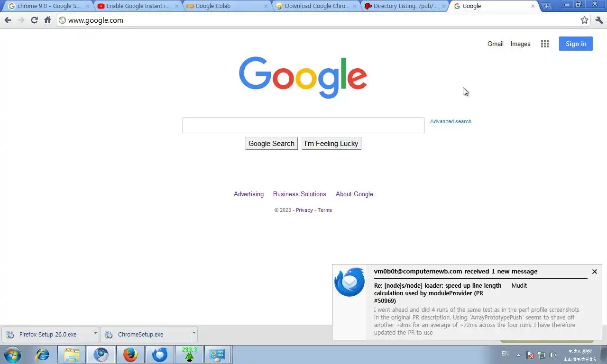Viewport: 607px width, 364px height.
Task: Open the About Google link
Action: [354, 194]
